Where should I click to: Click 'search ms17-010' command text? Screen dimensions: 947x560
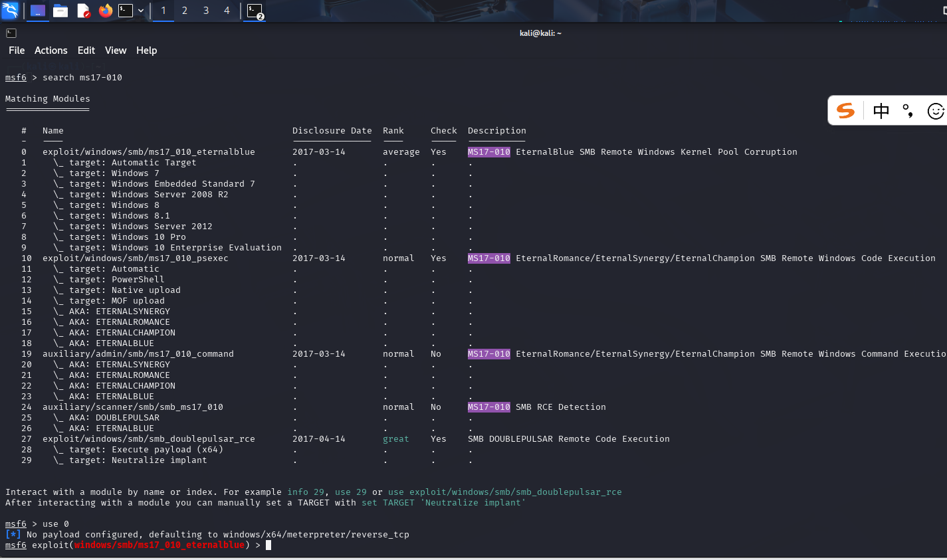pos(82,78)
